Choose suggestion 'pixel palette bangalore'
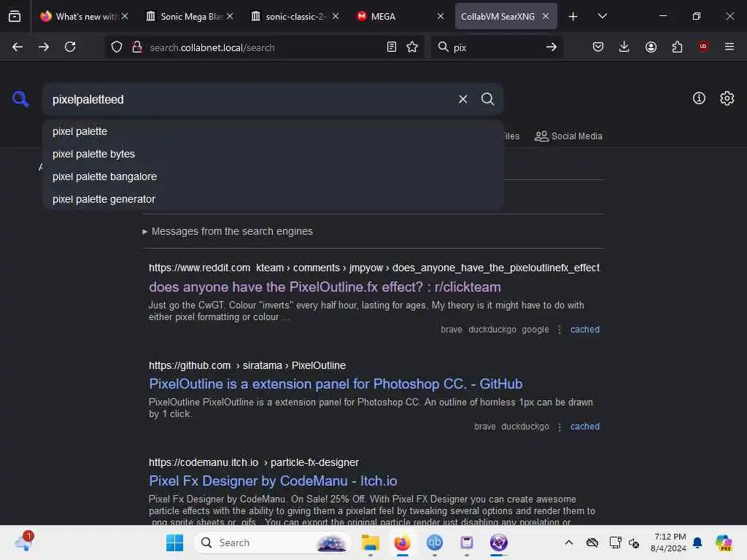The width and height of the screenshot is (747, 560). [x=273, y=176]
